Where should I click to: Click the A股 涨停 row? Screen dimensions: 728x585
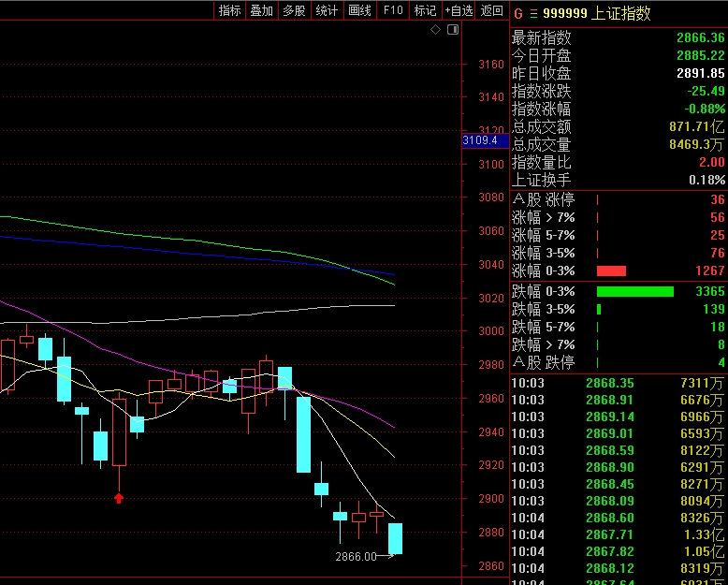[x=619, y=199]
